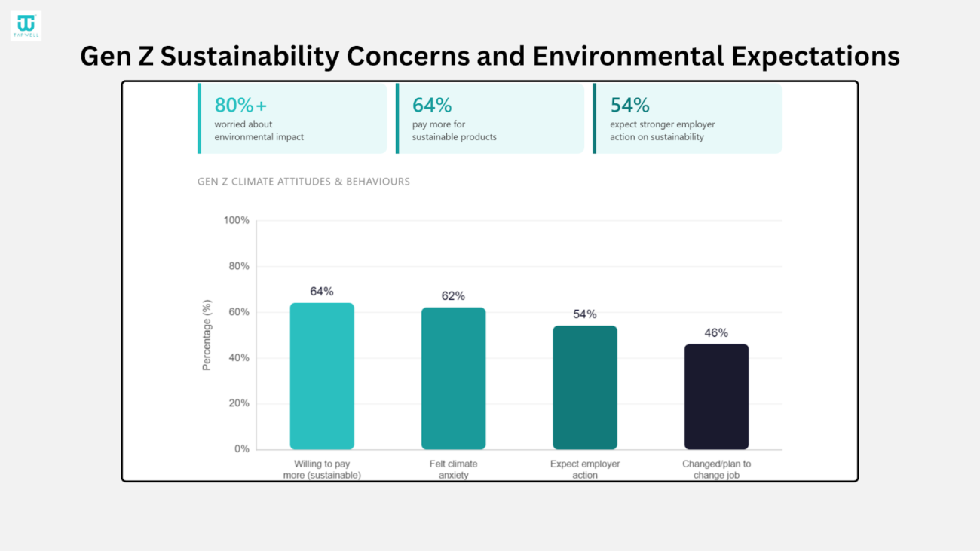Click the 'Changed/plan to change job' axis label

(x=716, y=470)
